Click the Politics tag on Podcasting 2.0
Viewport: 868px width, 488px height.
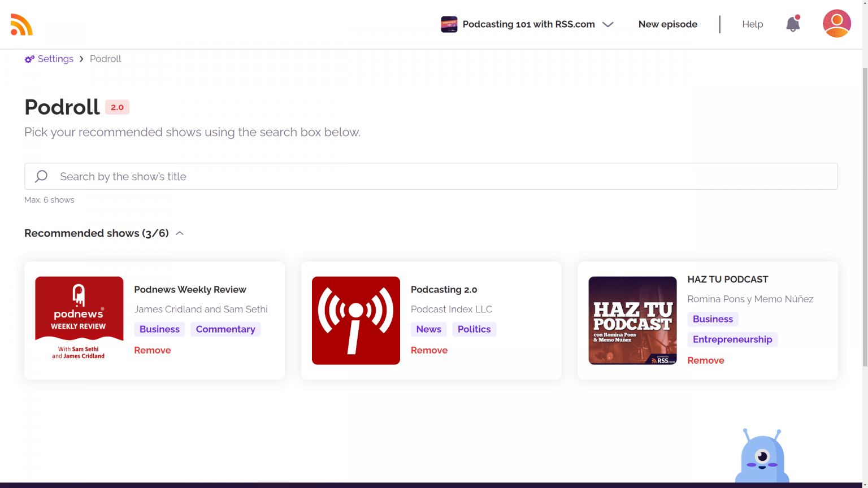pyautogui.click(x=474, y=329)
